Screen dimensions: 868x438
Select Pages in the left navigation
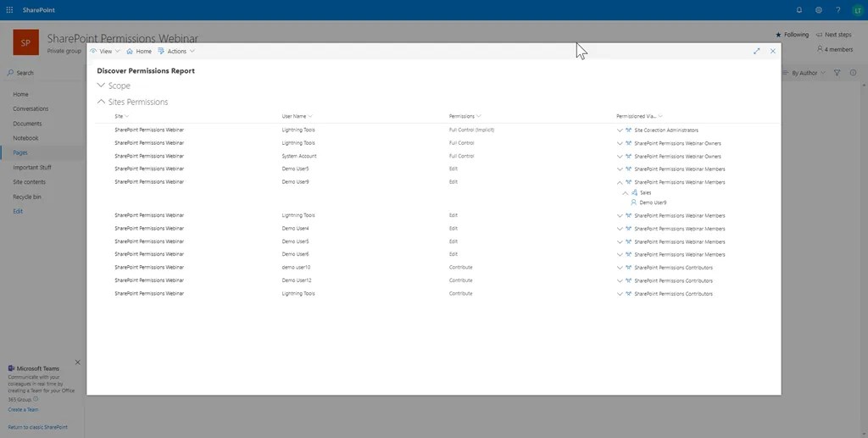click(x=20, y=152)
